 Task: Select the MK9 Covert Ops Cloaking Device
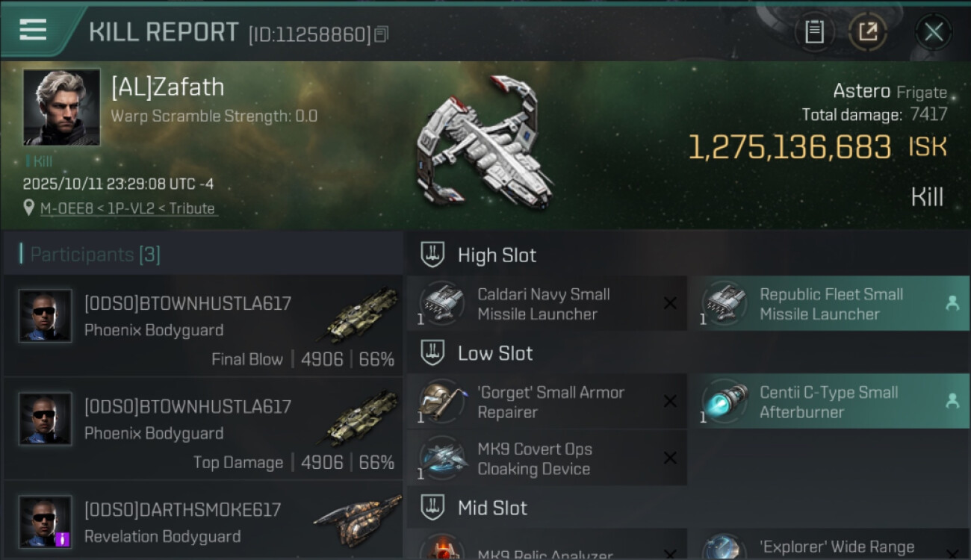(x=547, y=458)
